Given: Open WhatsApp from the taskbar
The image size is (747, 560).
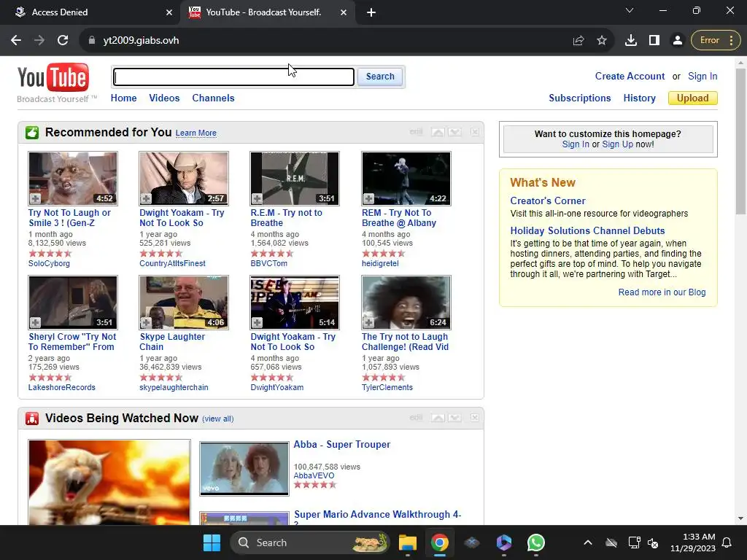Looking at the screenshot, I should 536,542.
